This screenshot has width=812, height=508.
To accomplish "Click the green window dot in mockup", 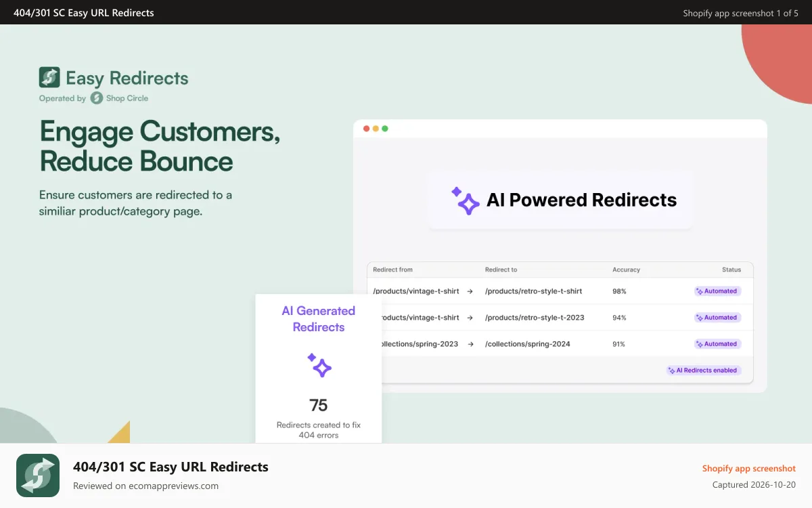I will (x=385, y=129).
